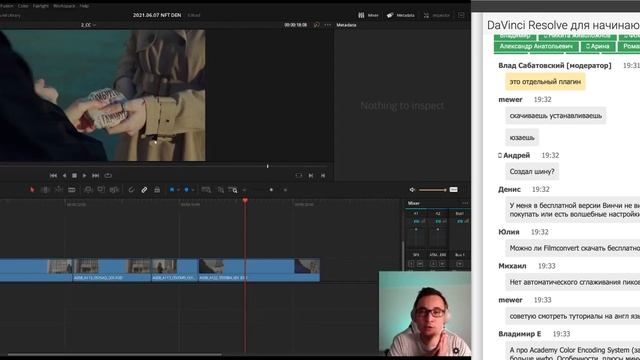Zoom in timeline with plus button
Viewport: 640px width, 360px height.
pos(285,190)
